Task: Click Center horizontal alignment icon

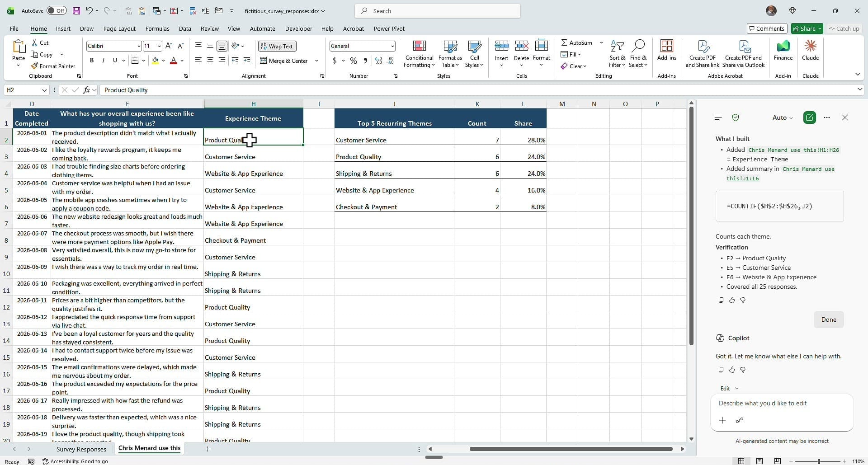Action: tap(210, 61)
